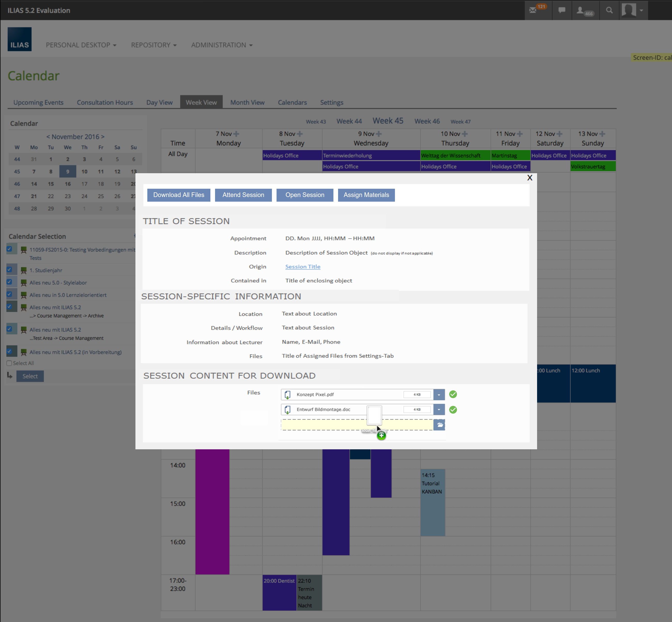Follow the Session Title link
Screen dimensions: 672x622
pyautogui.click(x=302, y=267)
